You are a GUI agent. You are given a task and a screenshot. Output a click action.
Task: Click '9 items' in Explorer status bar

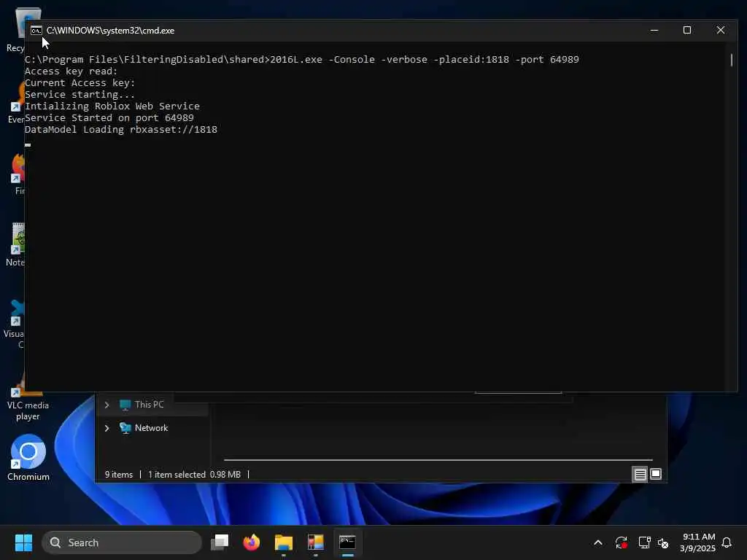(x=119, y=475)
